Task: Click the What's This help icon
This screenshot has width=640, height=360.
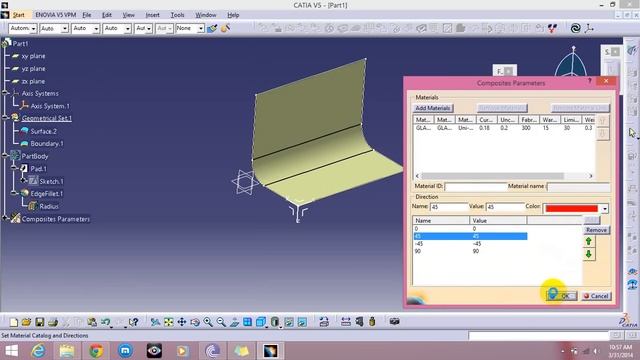Action: [x=133, y=322]
